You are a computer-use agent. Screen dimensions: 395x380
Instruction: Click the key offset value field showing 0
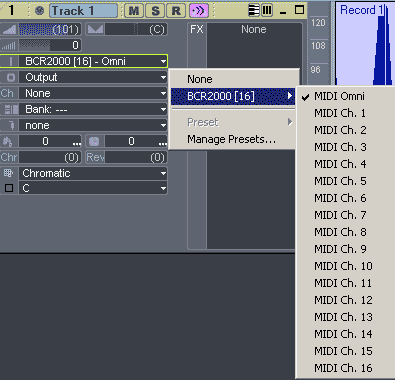50,141
